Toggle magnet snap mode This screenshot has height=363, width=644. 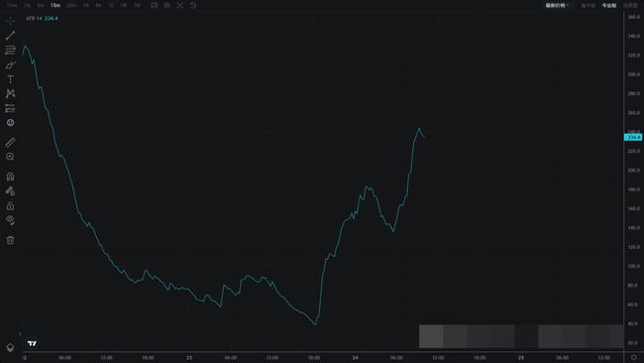pyautogui.click(x=10, y=177)
